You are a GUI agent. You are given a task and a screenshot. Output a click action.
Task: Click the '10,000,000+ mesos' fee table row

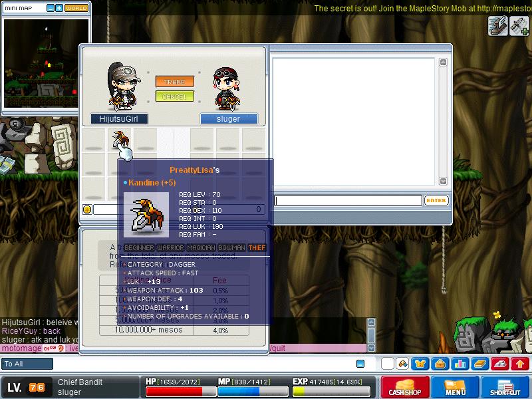174,330
